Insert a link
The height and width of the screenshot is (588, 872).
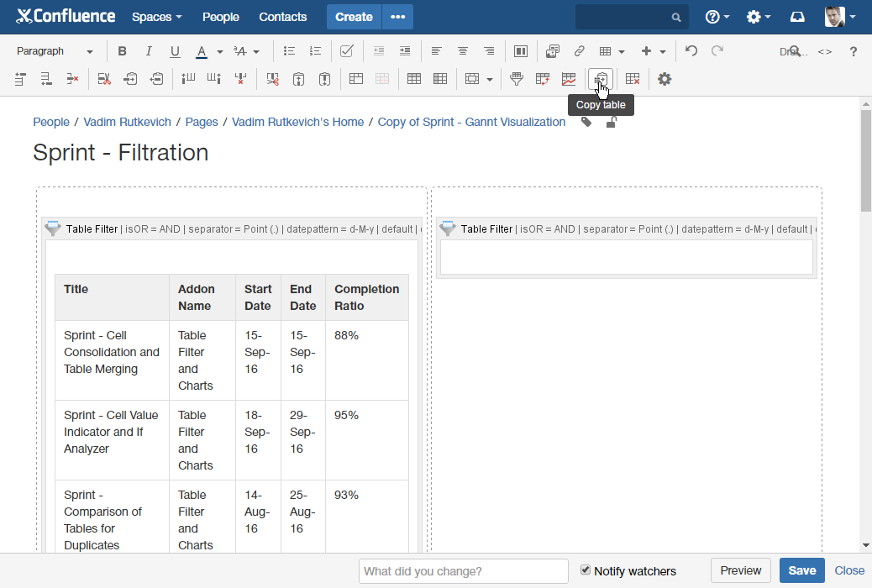coord(579,51)
